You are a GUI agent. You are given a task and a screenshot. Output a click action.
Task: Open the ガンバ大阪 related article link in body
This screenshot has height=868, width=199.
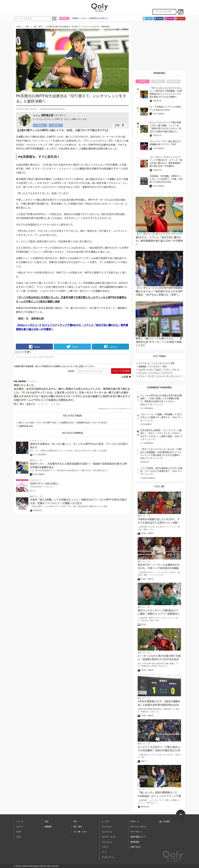point(71,300)
